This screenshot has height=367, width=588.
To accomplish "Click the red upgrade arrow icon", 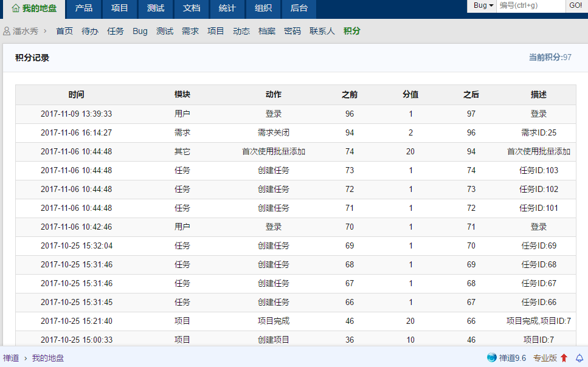I will pos(564,358).
